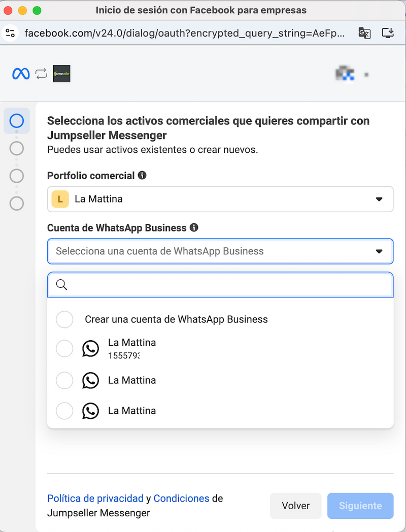Focus the WhatsApp account search field
This screenshot has height=532, width=406.
click(x=228, y=285)
